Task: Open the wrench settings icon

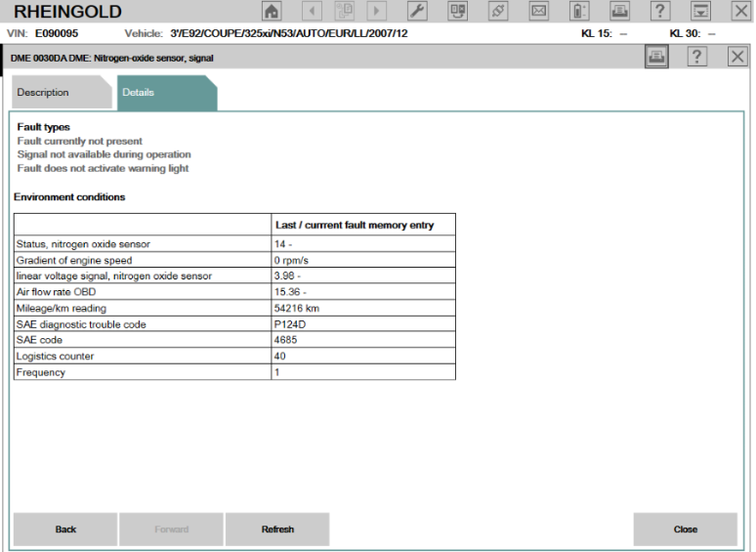Action: 416,11
